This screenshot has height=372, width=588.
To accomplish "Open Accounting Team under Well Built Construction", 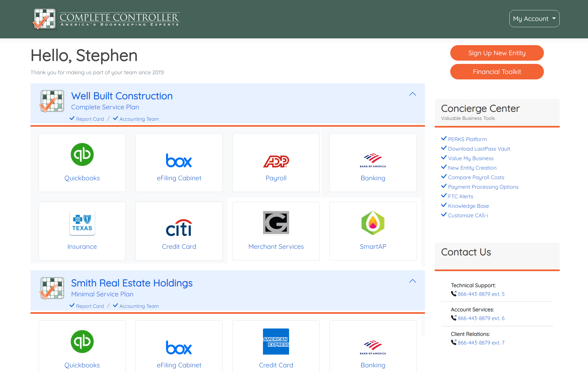I will coord(139,119).
